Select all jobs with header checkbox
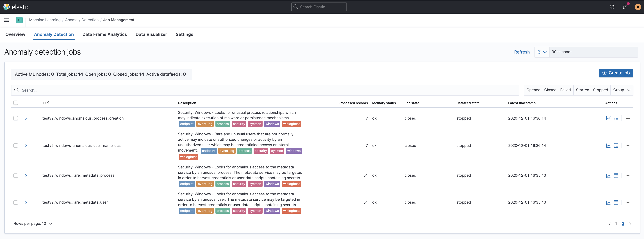The image size is (644, 239). pos(16,103)
